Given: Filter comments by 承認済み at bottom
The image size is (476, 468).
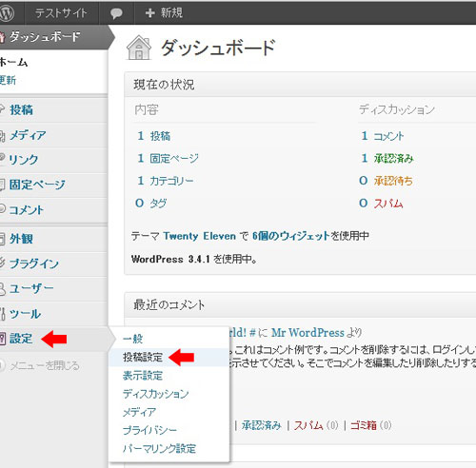Looking at the screenshot, I should 262,425.
